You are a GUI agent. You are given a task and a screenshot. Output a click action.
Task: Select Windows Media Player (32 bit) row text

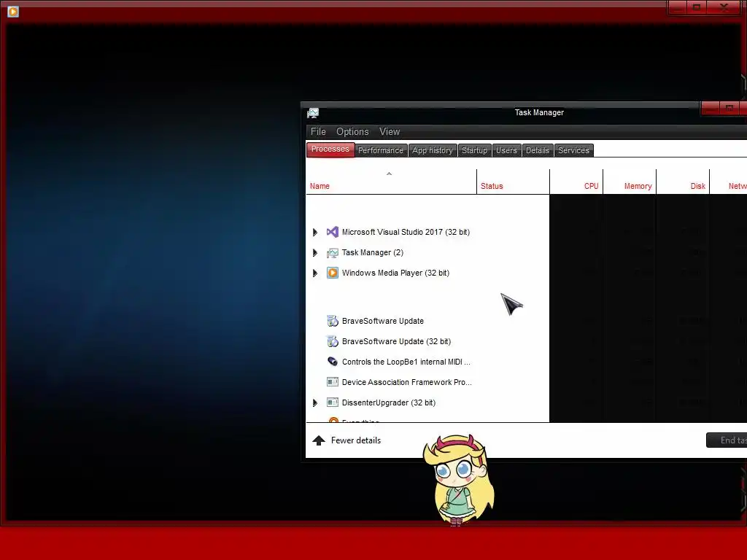(x=395, y=273)
